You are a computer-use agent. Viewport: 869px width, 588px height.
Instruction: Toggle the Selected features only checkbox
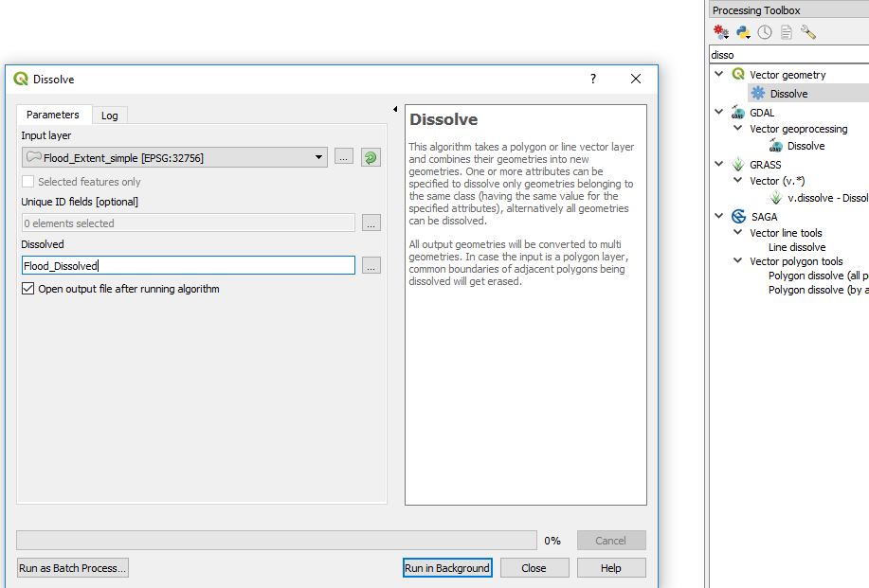(x=28, y=182)
